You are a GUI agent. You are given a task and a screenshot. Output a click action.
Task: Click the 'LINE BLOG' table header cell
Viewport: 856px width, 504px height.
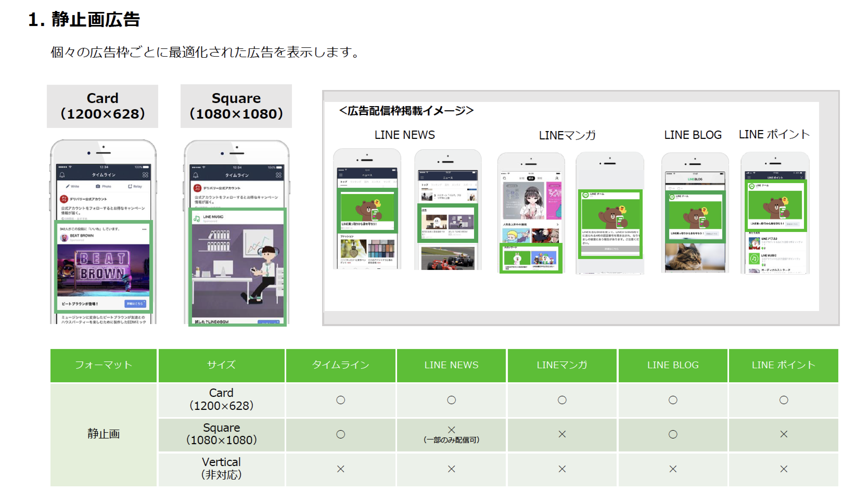coord(673,365)
